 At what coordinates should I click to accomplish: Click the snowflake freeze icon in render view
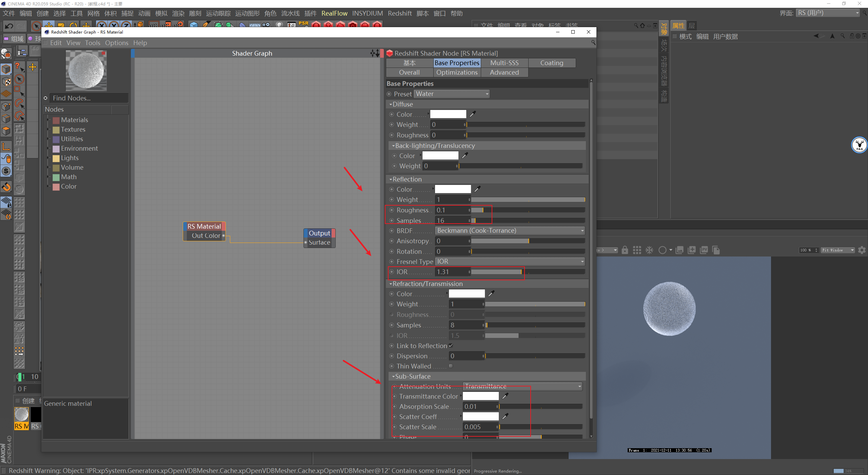pyautogui.click(x=649, y=250)
